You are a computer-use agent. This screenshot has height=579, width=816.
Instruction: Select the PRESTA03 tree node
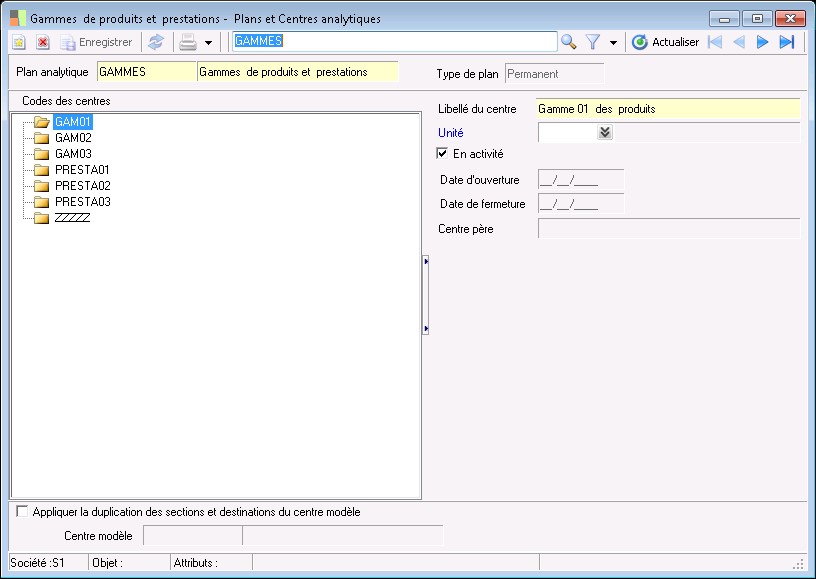tap(83, 202)
